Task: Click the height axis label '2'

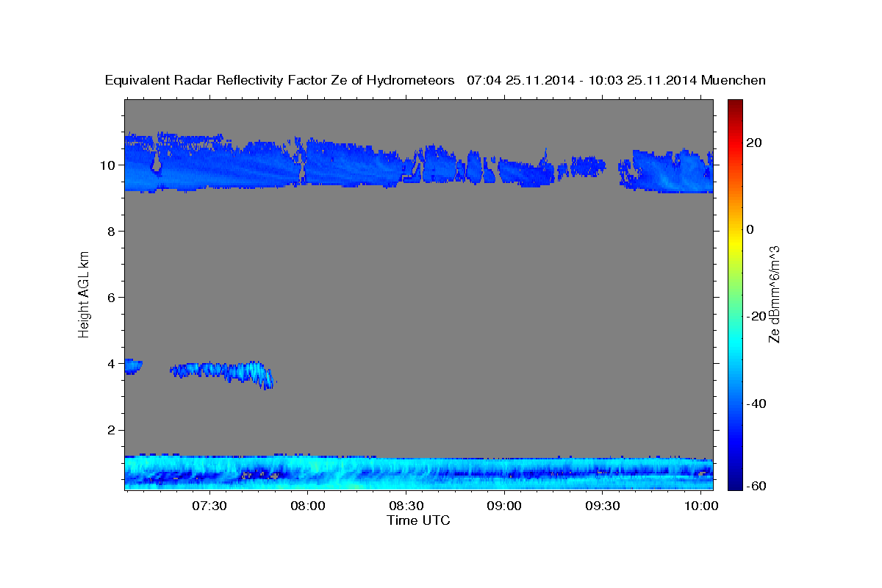Action: [111, 429]
